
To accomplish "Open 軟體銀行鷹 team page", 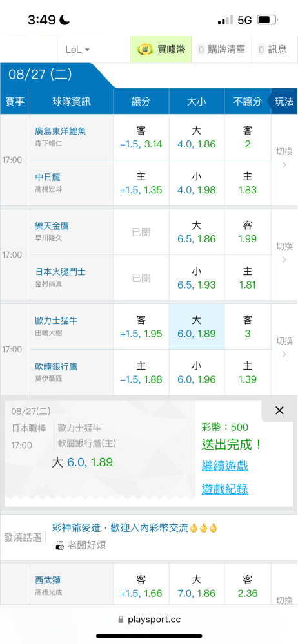I will pos(56,366).
